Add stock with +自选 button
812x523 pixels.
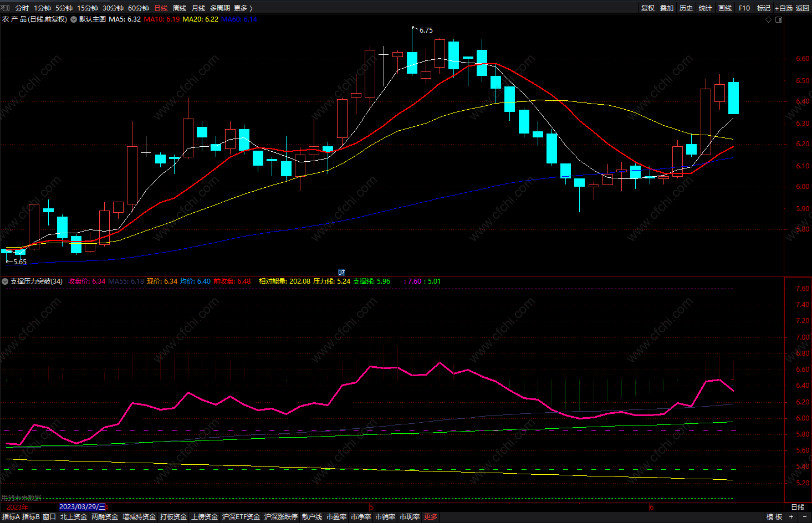coord(784,8)
